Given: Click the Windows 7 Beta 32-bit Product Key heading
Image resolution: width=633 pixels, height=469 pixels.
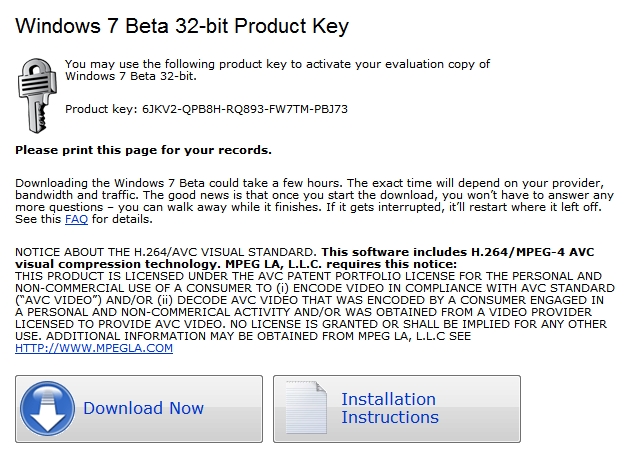Looking at the screenshot, I should click(182, 26).
